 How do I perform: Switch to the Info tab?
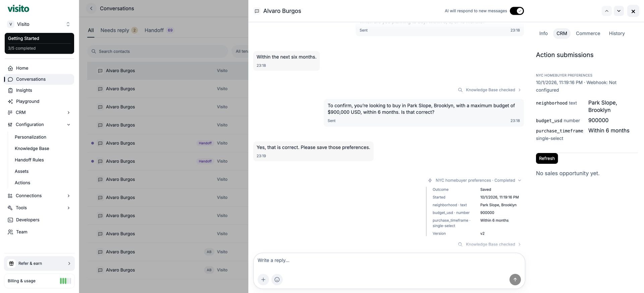tap(543, 34)
